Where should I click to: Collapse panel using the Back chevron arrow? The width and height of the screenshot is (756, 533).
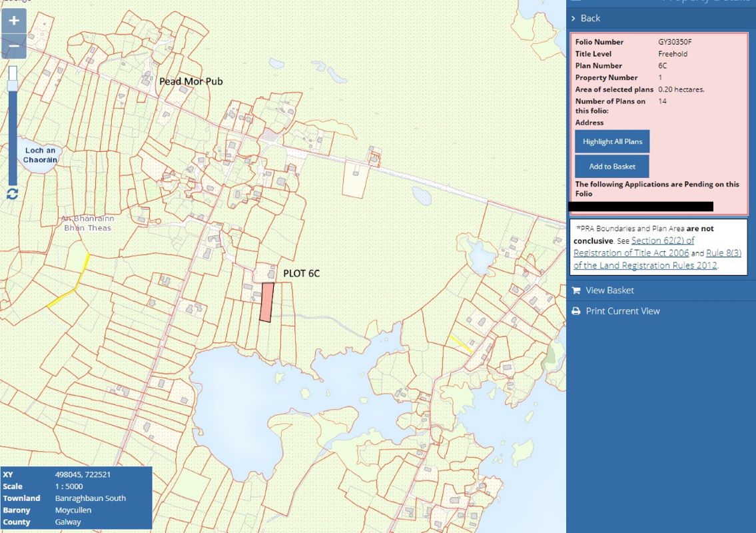pos(573,19)
